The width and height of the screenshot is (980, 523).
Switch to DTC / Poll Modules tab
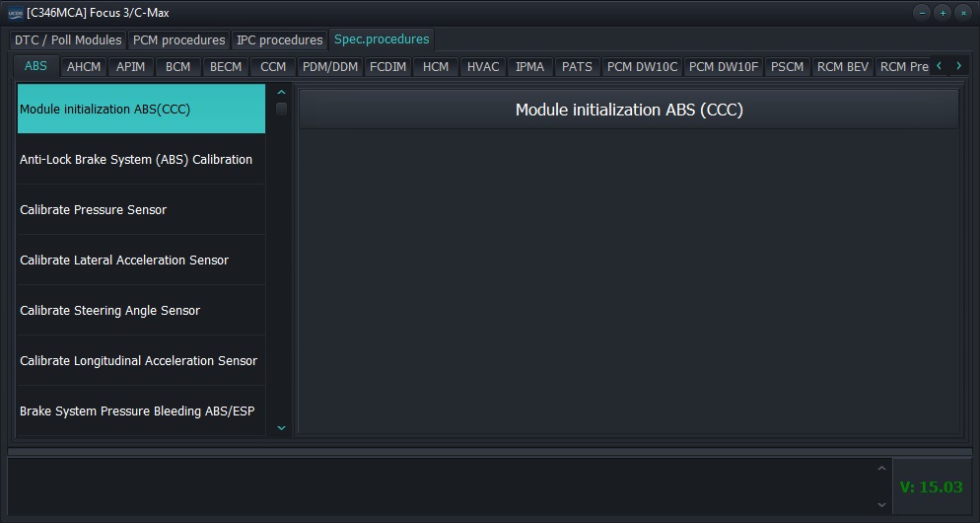click(x=68, y=40)
